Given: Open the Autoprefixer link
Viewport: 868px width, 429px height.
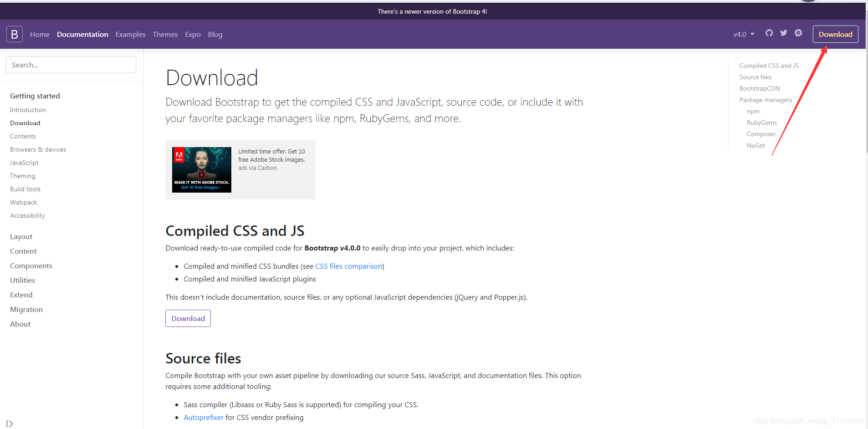Looking at the screenshot, I should [204, 417].
